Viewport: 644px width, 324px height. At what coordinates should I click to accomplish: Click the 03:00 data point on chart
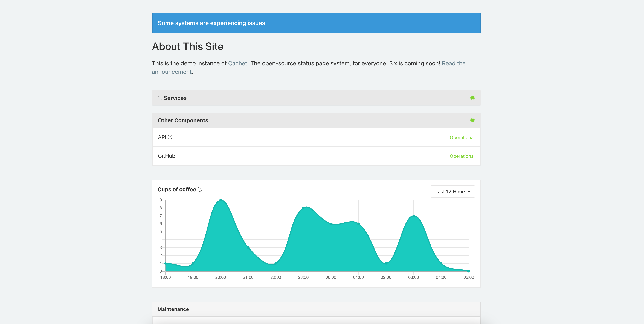coord(413,216)
